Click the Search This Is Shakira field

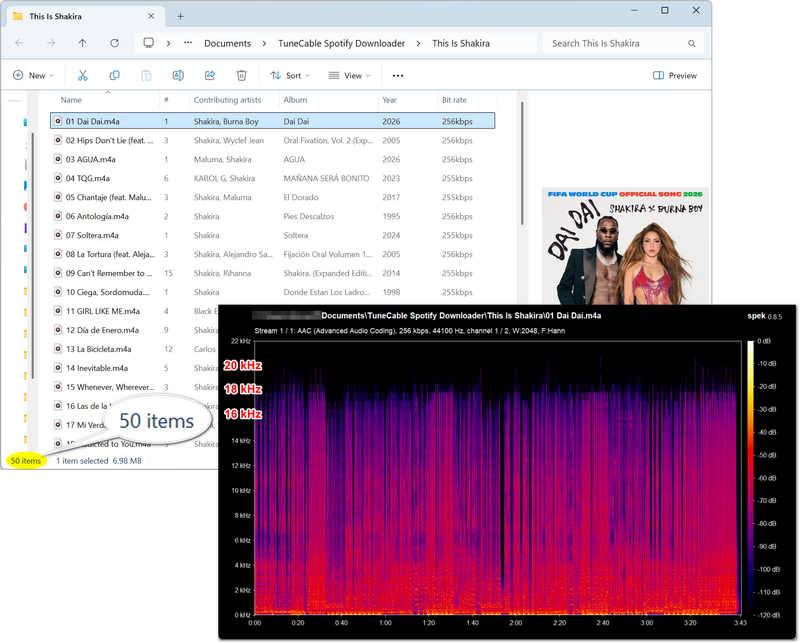click(622, 43)
